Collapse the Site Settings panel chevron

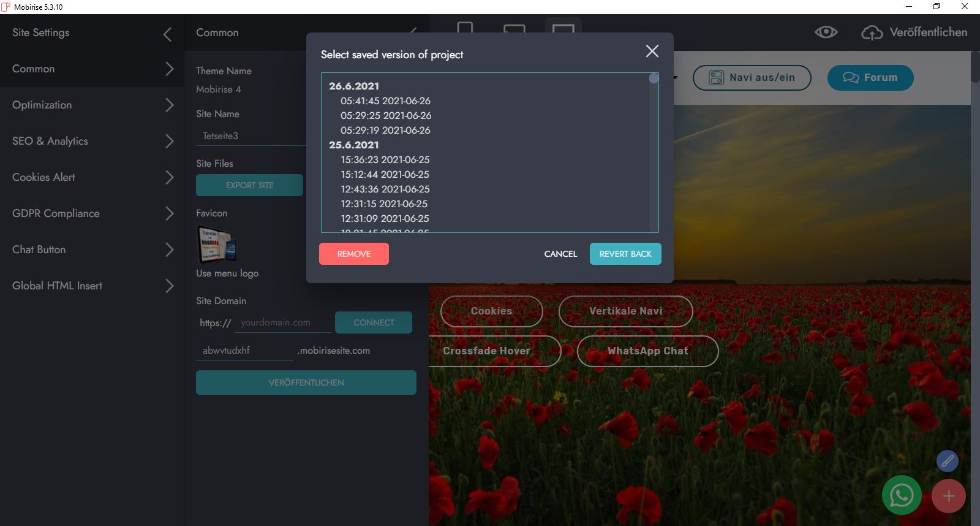[167, 34]
